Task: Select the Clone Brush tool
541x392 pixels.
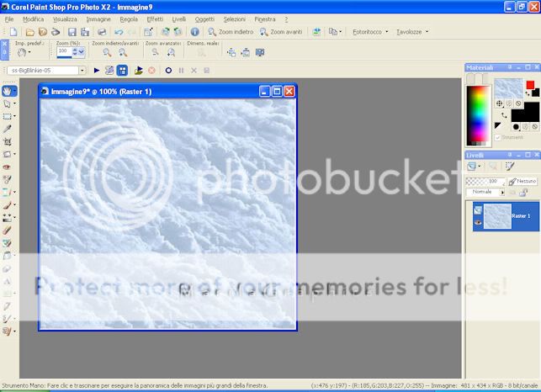Action: tap(7, 192)
